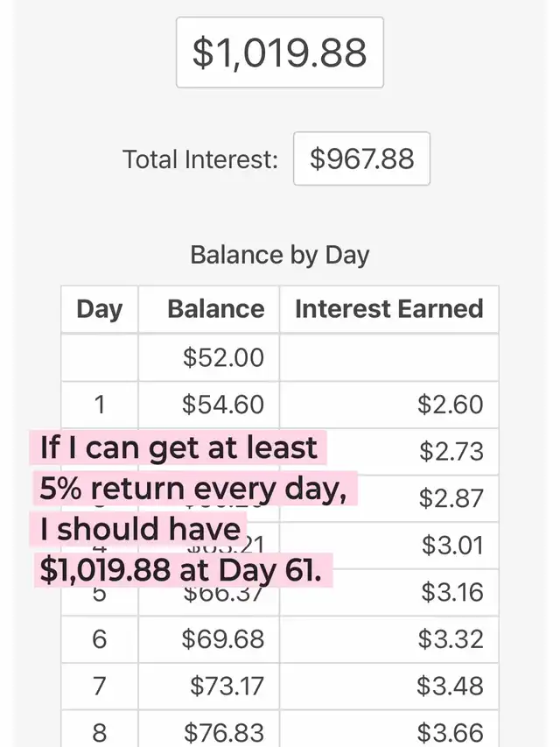Click the $1,019.88 final balance field
This screenshot has height=747, width=560.
(x=280, y=53)
